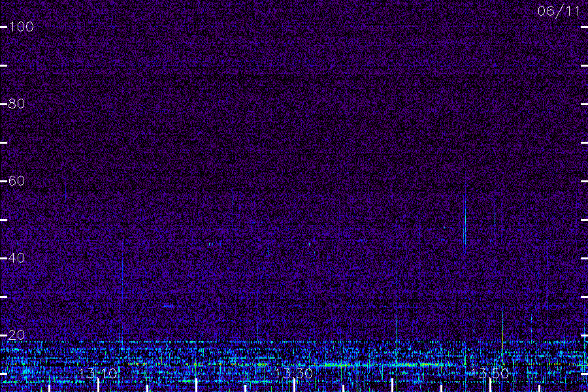The image size is (588, 392).
Task: Select the 13:30 time label
Action: tap(294, 374)
